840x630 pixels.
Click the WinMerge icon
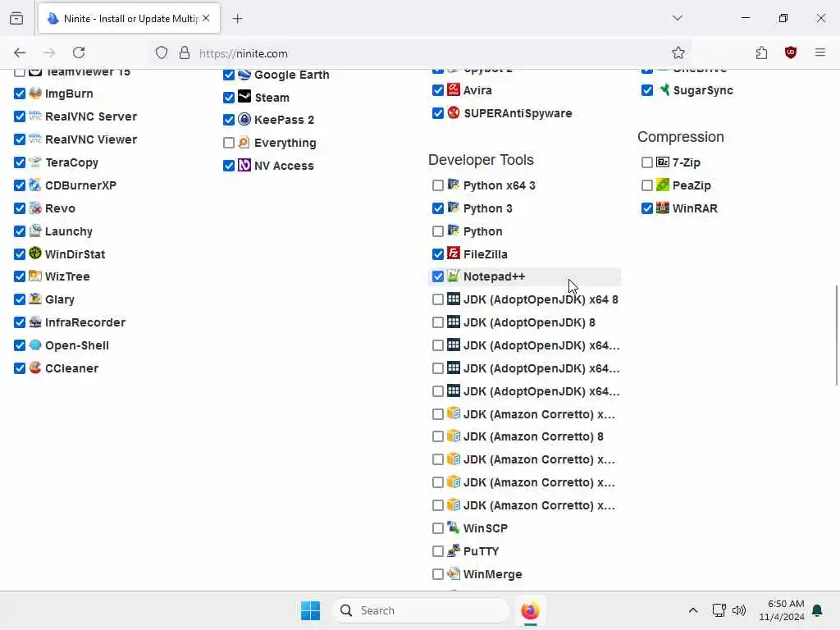pos(454,573)
